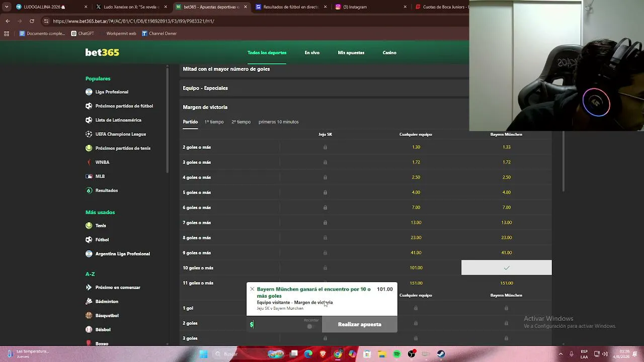The width and height of the screenshot is (644, 362).
Task: Select Bayern München 2 goles o más 1.33
Action: coord(507,147)
